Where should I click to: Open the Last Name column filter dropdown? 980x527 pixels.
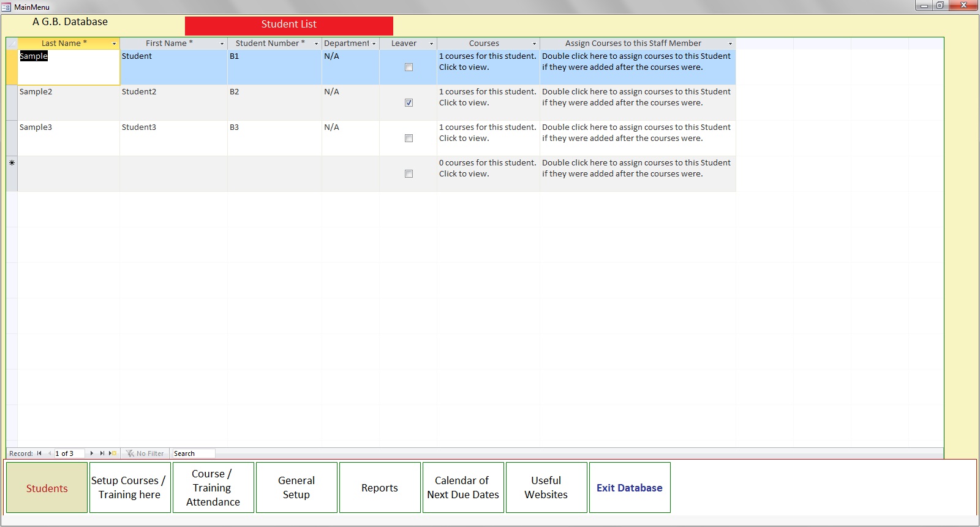[x=114, y=44]
